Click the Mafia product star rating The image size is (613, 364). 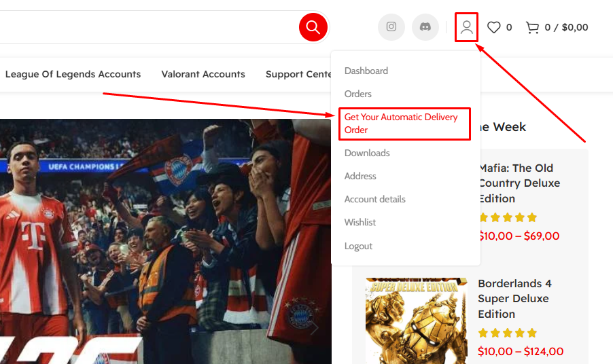click(508, 218)
